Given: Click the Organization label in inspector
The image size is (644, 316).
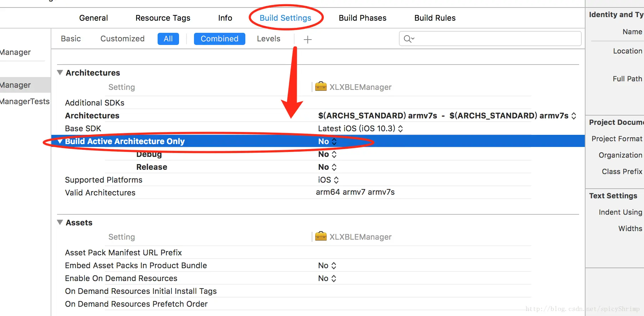Looking at the screenshot, I should click(x=620, y=155).
